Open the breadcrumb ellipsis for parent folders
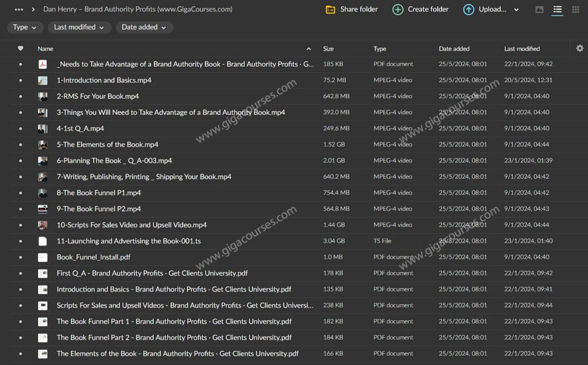 click(x=19, y=9)
